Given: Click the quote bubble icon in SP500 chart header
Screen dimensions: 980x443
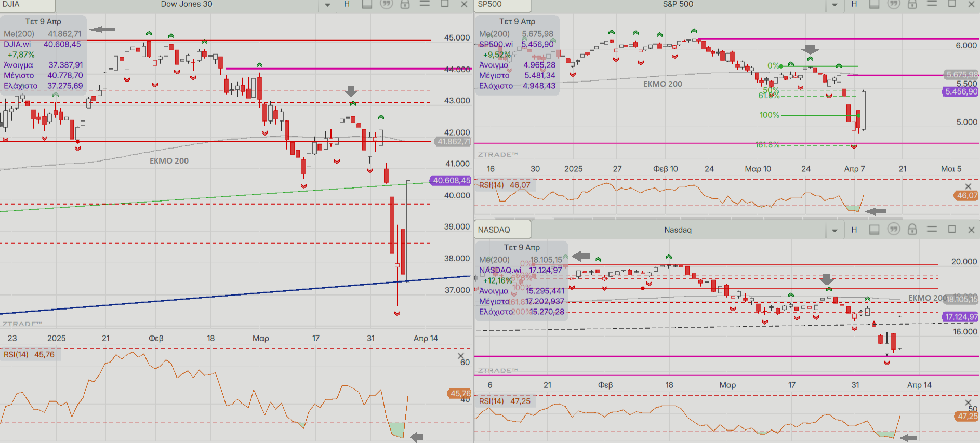Looking at the screenshot, I should [x=893, y=4].
